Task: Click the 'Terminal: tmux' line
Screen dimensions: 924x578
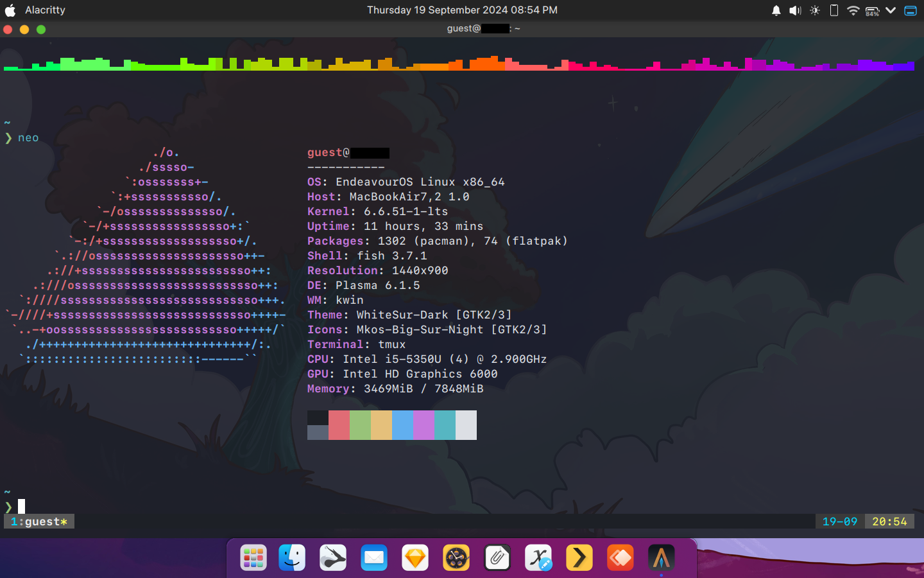Action: (x=357, y=345)
